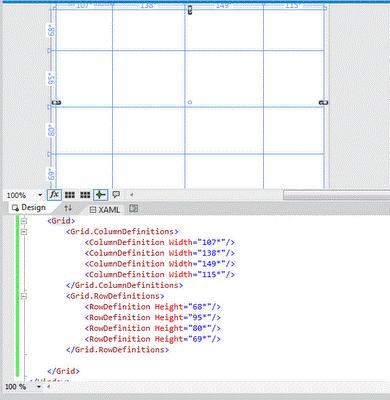Click the collapse pane icon beside XAML tab
Image resolution: width=390 pixels, height=400 pixels.
click(133, 209)
